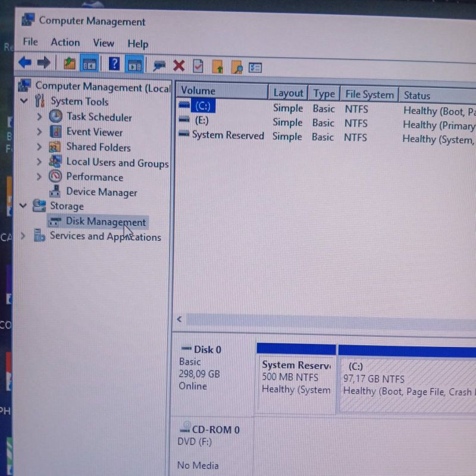The height and width of the screenshot is (476, 476).
Task: Click the folder with magnifier toolbar icon
Action: point(236,67)
